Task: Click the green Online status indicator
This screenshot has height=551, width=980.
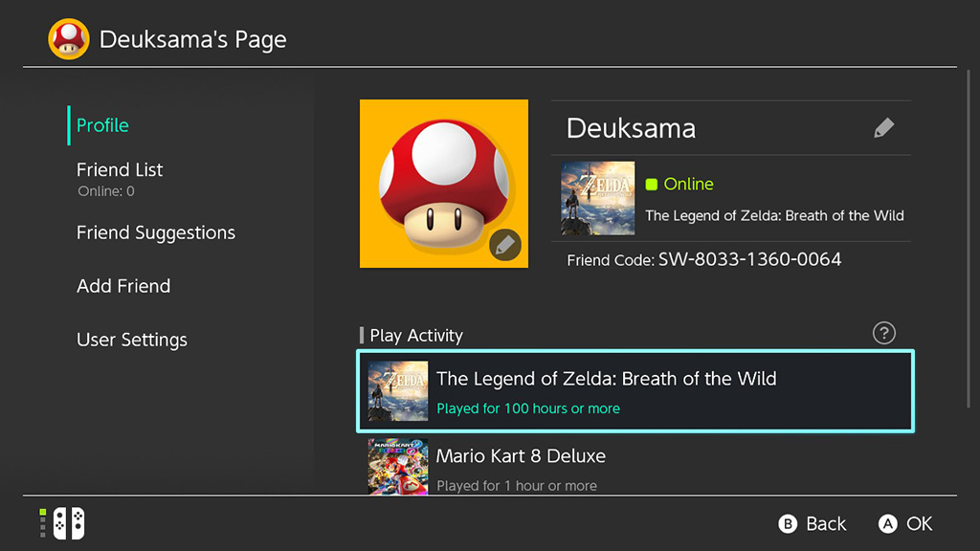Action: 652,184
